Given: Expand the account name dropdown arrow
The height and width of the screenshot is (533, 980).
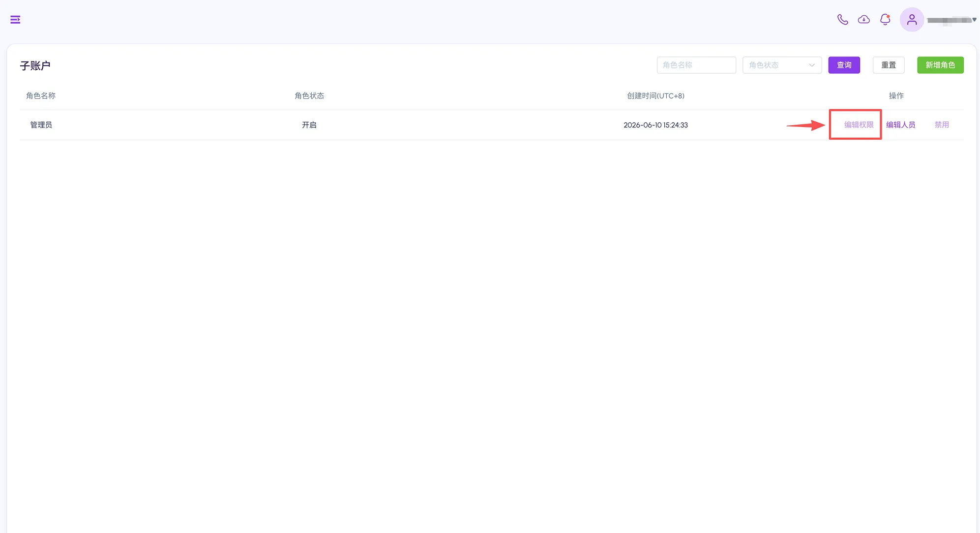Looking at the screenshot, I should tap(974, 20).
